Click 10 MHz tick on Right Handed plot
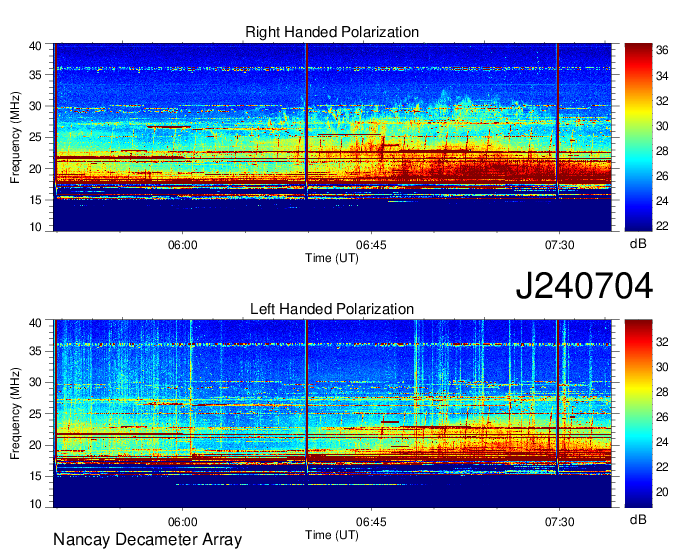Image resolution: width=680 pixels, height=552 pixels. (36, 227)
